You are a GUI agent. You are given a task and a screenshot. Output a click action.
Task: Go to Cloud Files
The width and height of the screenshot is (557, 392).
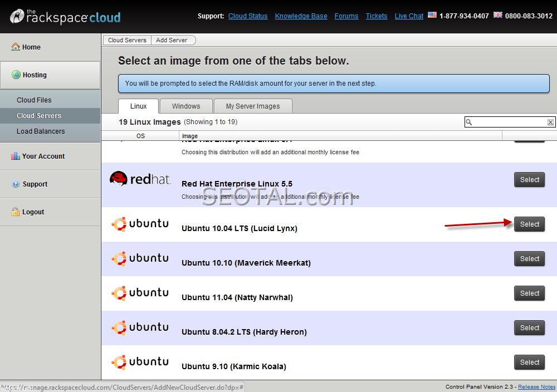50,100
